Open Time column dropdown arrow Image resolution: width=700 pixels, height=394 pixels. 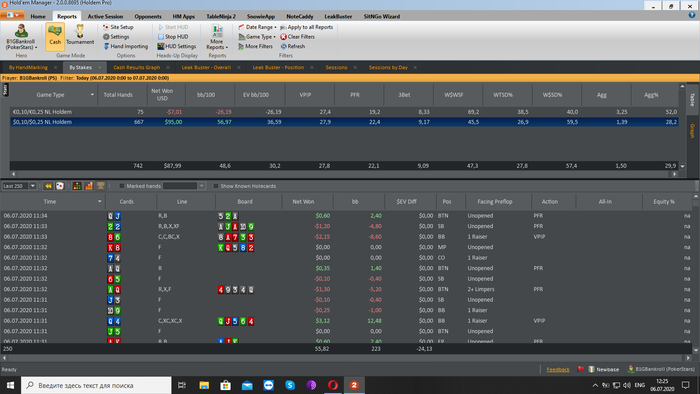[100, 202]
